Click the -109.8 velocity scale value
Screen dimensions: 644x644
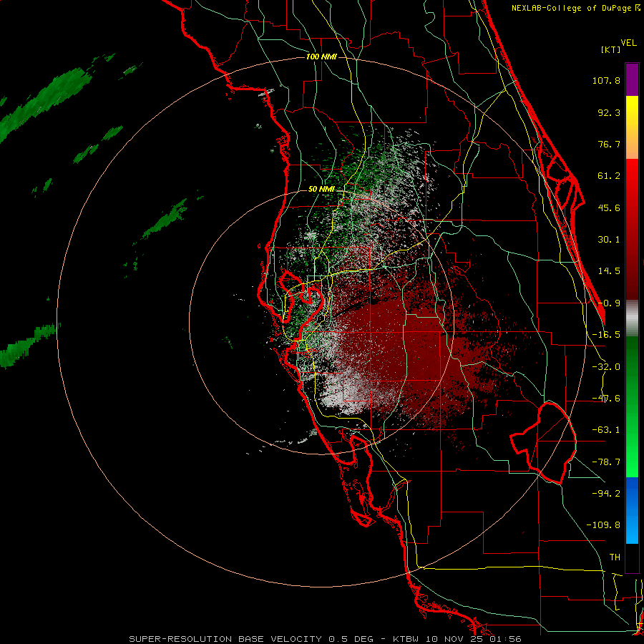click(603, 525)
